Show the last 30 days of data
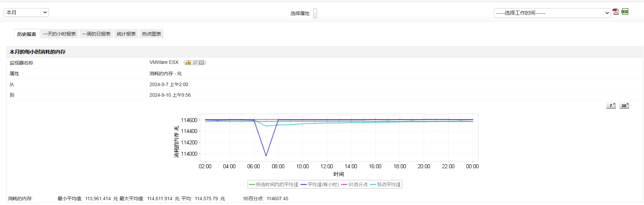This screenshot has height=205, width=644. tap(624, 106)
